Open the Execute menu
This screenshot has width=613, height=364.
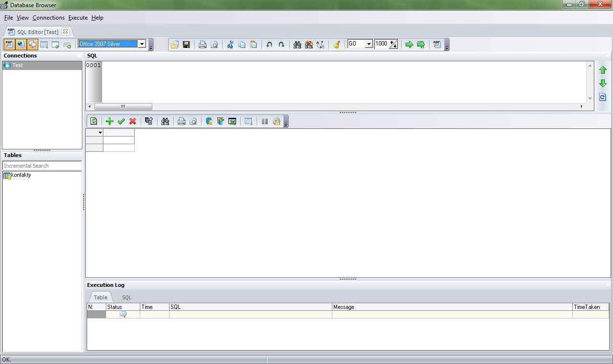tap(78, 18)
